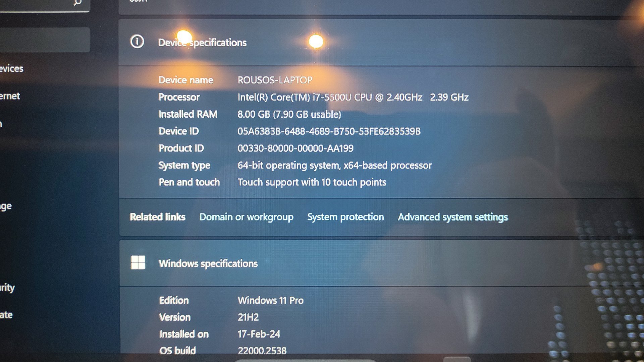
Task: Click the Pen and touch label
Action: tap(189, 182)
